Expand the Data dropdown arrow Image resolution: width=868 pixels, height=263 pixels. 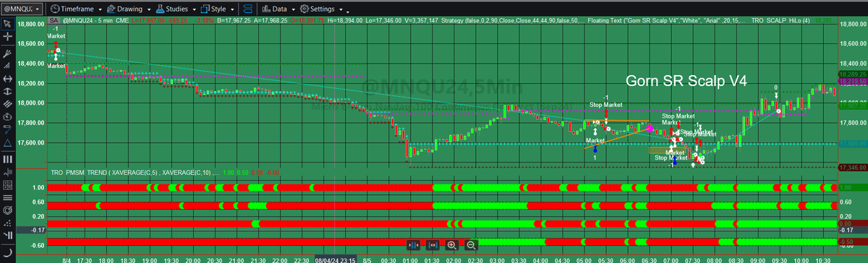[294, 10]
